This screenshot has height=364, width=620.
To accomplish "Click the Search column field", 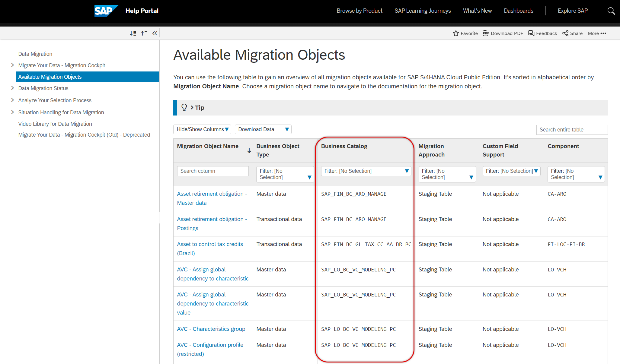I will click(213, 171).
